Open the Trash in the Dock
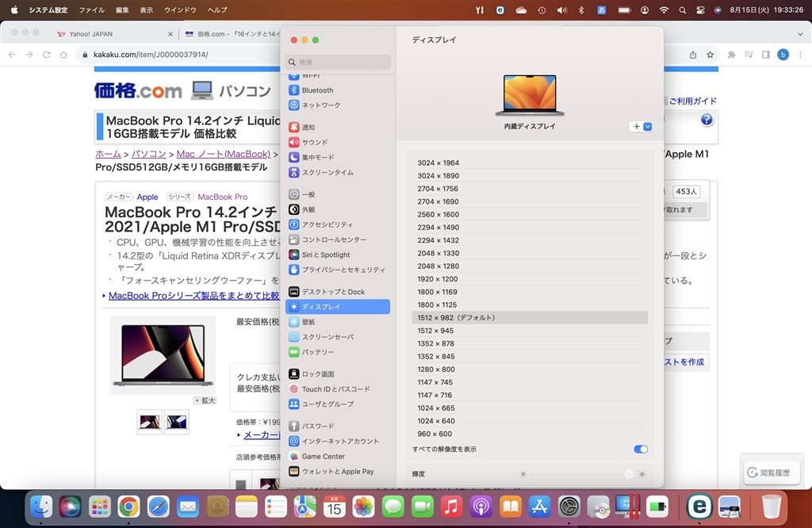This screenshot has width=812, height=528. [771, 507]
